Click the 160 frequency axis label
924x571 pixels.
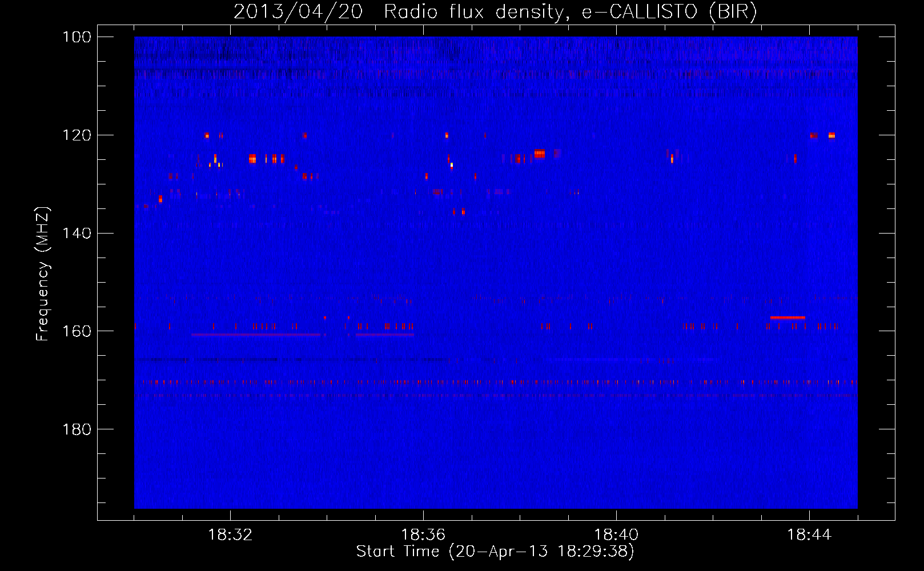(x=77, y=332)
